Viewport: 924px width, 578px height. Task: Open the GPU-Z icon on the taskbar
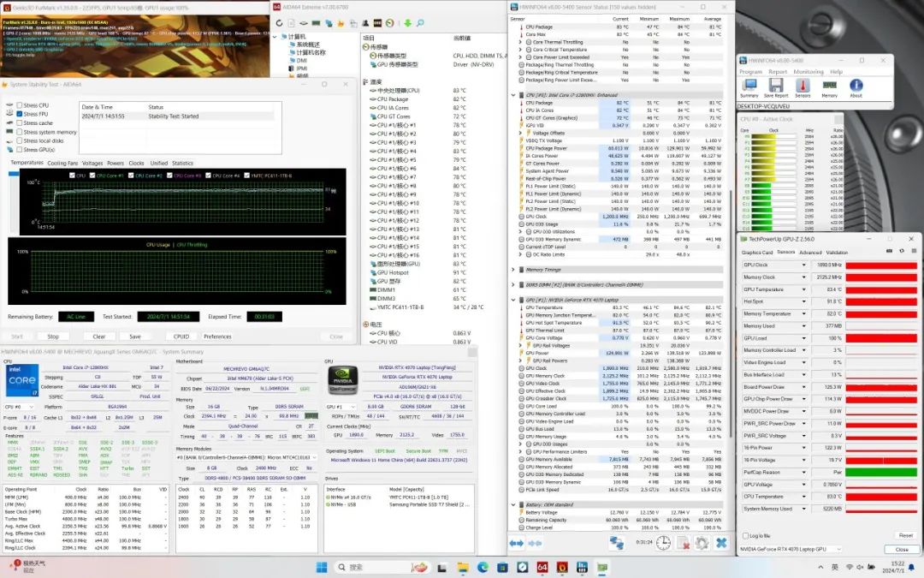[x=602, y=567]
